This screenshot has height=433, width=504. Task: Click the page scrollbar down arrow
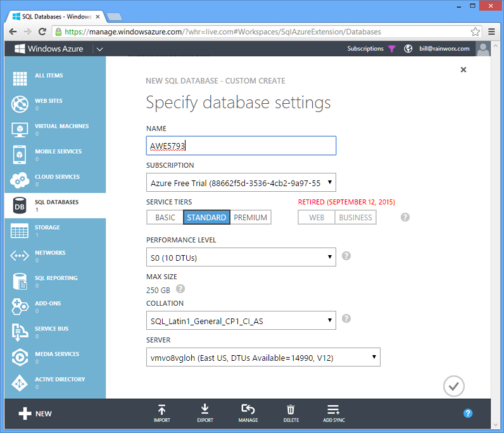pos(495,425)
